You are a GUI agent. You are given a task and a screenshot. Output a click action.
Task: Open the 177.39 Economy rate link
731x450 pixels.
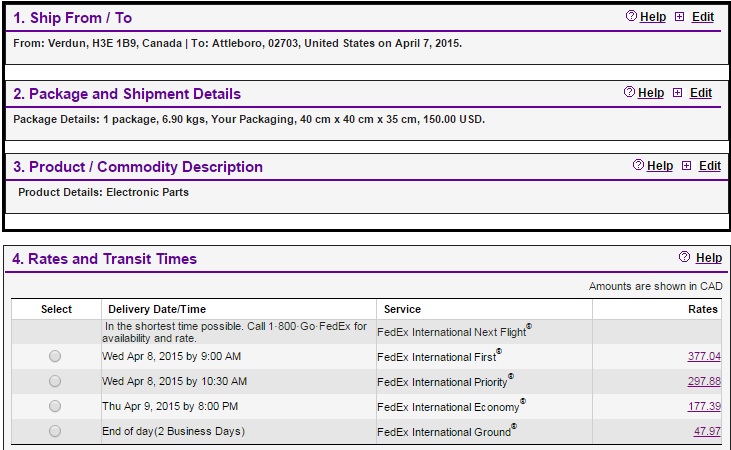704,406
